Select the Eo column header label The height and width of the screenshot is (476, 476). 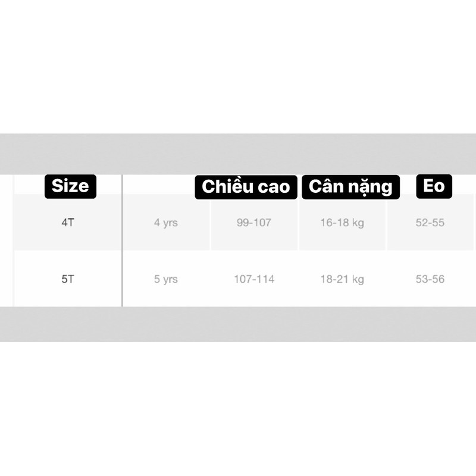tap(434, 186)
